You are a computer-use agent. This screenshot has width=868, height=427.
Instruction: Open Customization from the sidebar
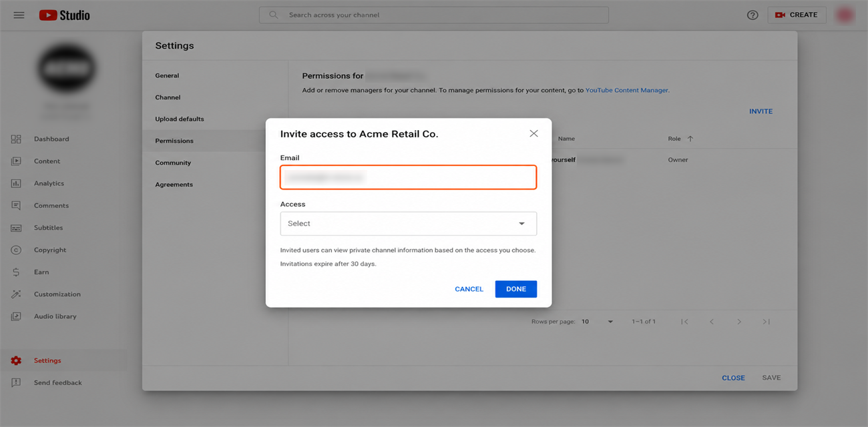click(57, 294)
